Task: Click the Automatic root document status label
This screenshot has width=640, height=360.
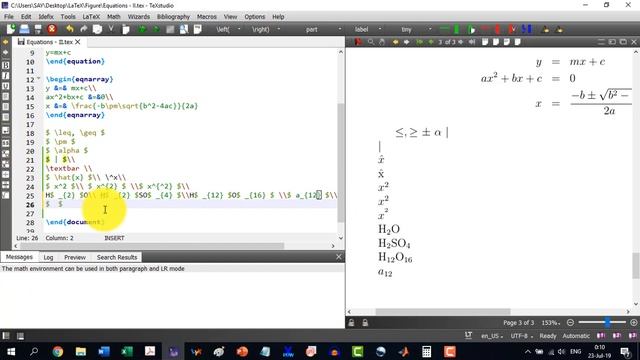Action: pyautogui.click(x=576, y=336)
